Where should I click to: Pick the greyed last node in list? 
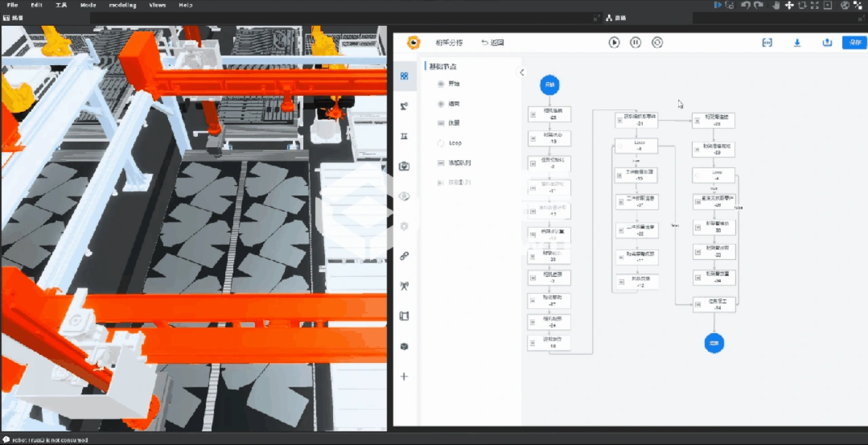[454, 182]
